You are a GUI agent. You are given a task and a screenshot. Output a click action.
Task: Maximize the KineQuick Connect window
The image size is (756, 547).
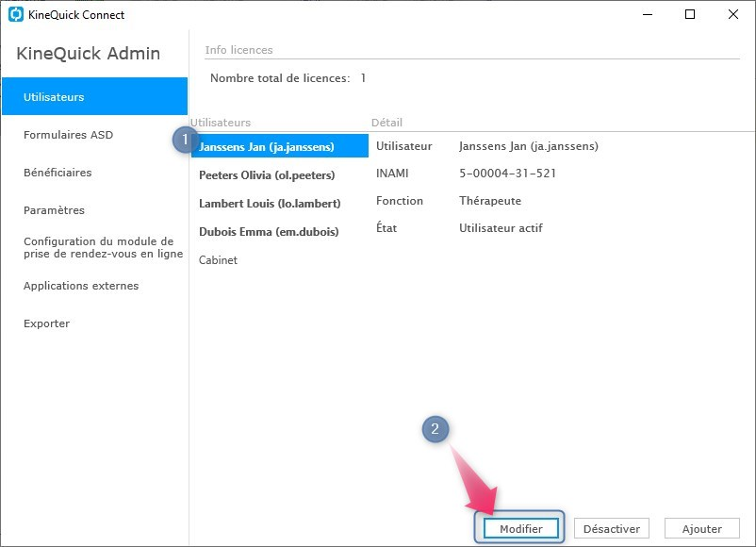pos(690,14)
